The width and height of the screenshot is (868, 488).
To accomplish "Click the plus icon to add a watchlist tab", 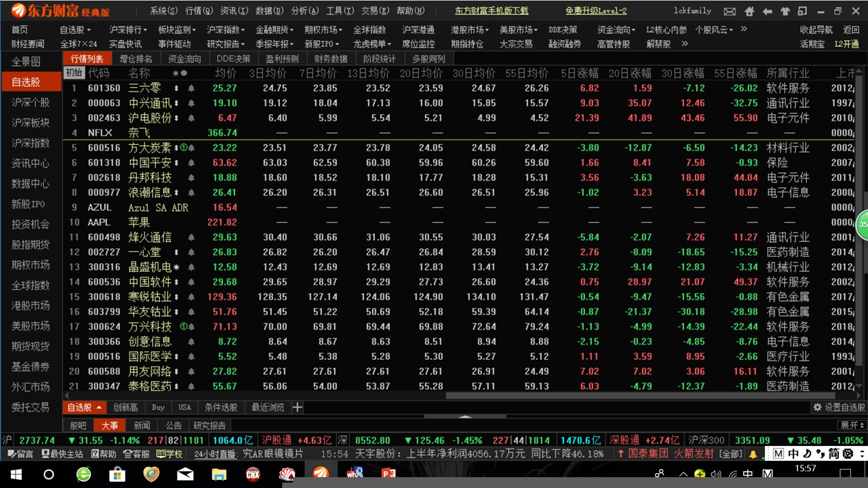I will click(x=297, y=407).
